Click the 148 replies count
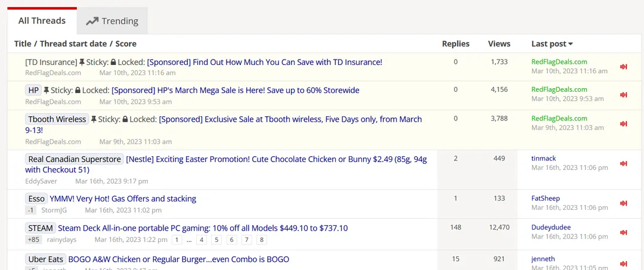This screenshot has width=644, height=270. coord(456,227)
